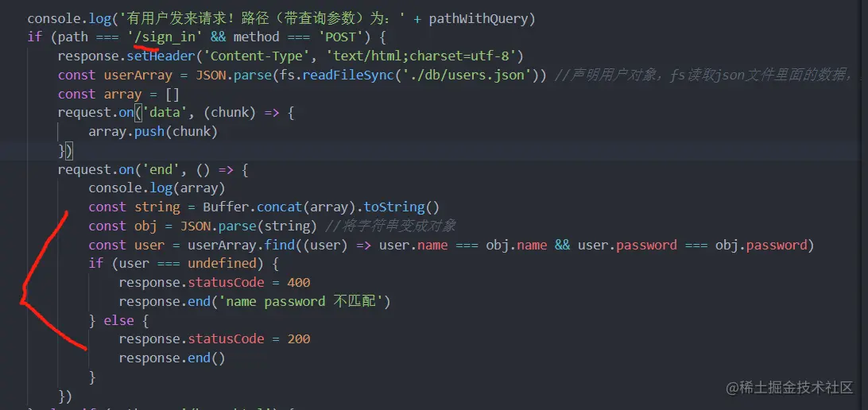Image resolution: width=868 pixels, height=410 pixels.
Task: Click the comment 将字符串变成对象
Action: coord(390,226)
